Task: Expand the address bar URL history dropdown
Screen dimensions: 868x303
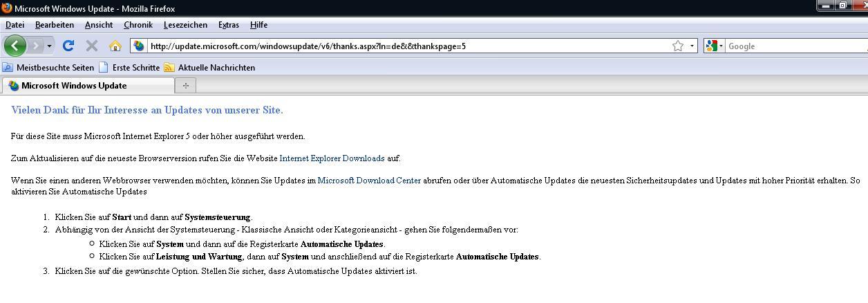Action: tap(692, 46)
